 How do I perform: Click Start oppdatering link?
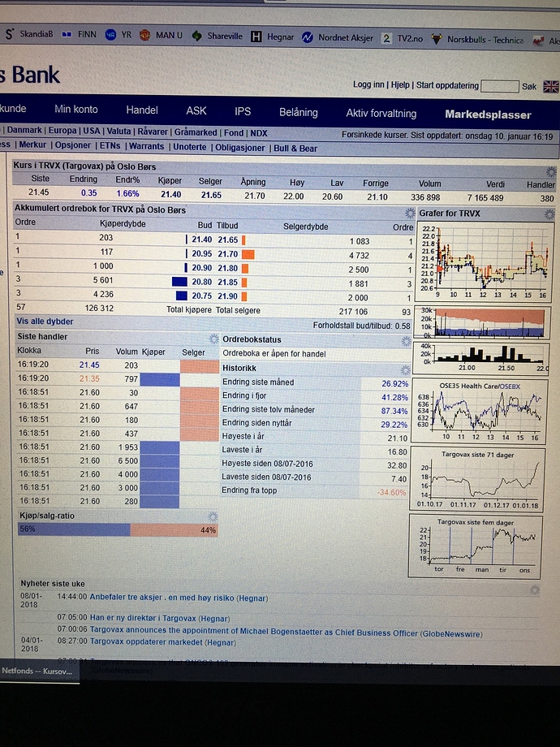click(x=447, y=85)
